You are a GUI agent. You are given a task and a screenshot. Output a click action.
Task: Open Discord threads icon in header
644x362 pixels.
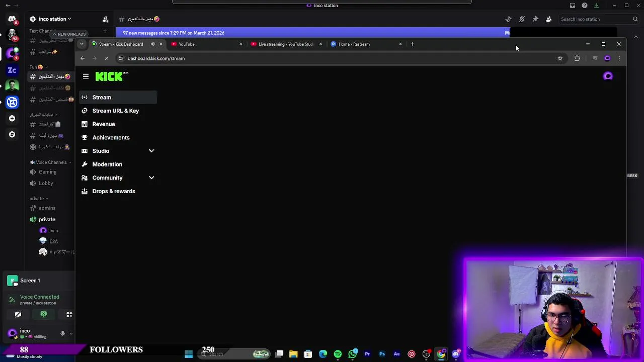tap(508, 19)
